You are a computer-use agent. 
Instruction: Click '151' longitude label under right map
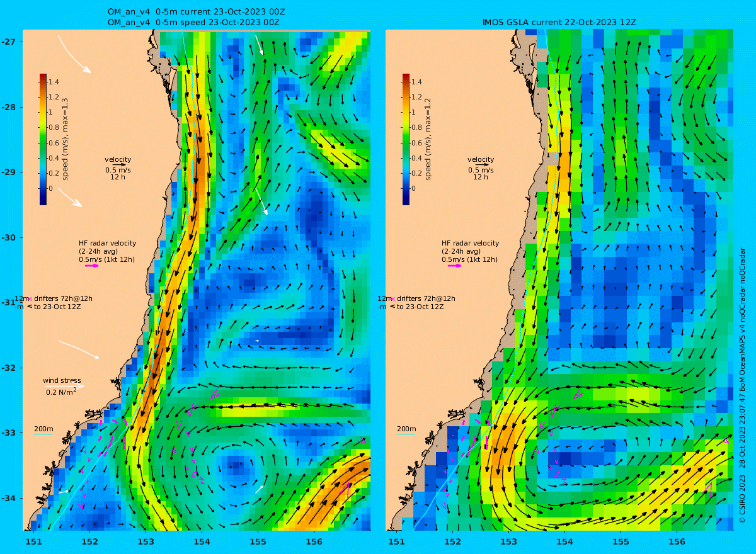tap(396, 541)
